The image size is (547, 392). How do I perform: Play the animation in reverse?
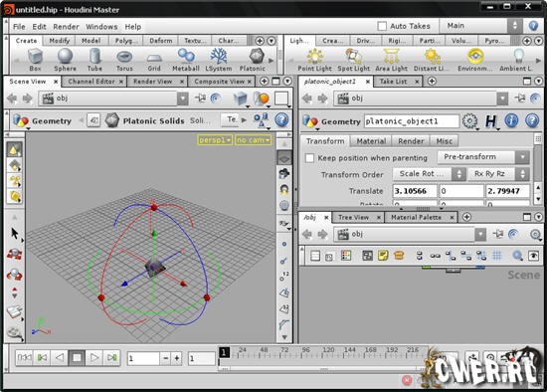point(60,357)
